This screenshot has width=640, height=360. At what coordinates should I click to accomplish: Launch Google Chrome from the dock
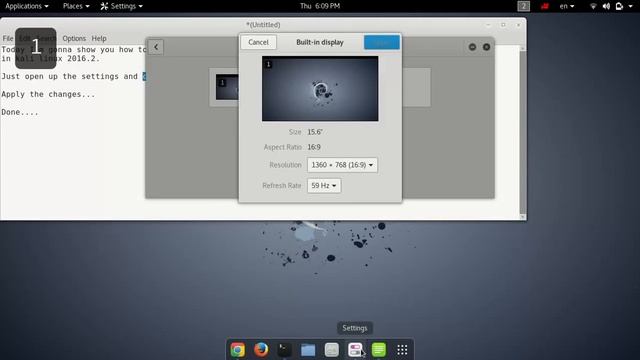(x=238, y=350)
